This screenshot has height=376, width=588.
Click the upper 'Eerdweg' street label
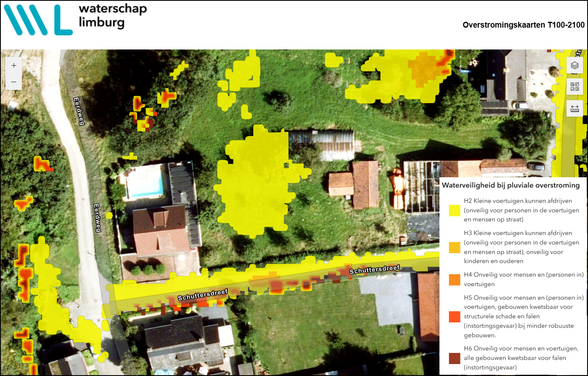(x=79, y=111)
